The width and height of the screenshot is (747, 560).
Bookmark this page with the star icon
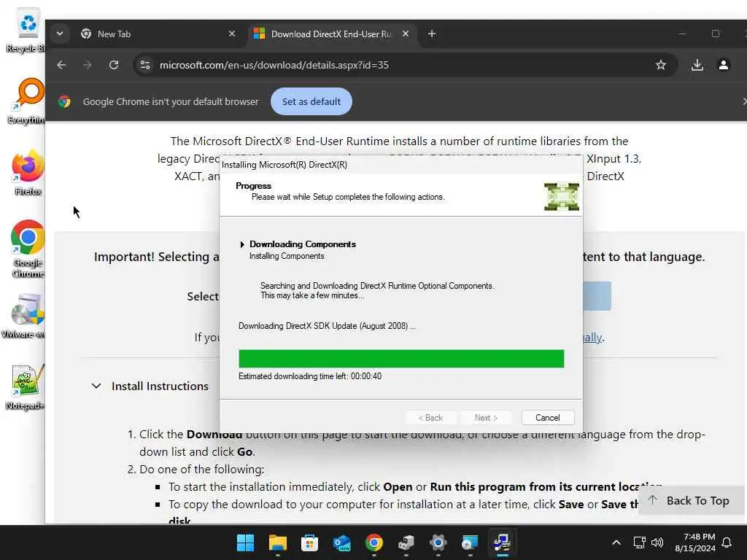660,65
